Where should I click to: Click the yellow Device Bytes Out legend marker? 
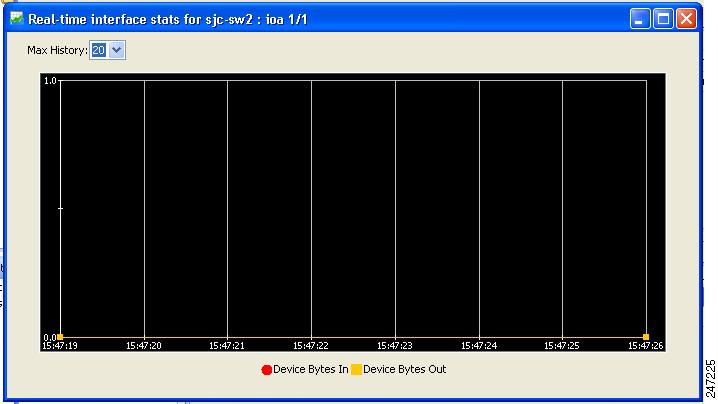(356, 369)
